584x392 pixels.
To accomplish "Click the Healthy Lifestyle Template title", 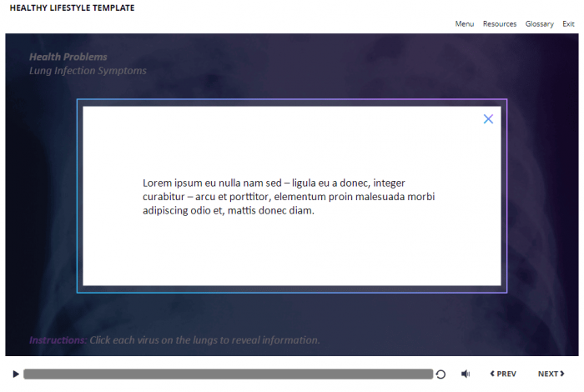I will tap(72, 8).
